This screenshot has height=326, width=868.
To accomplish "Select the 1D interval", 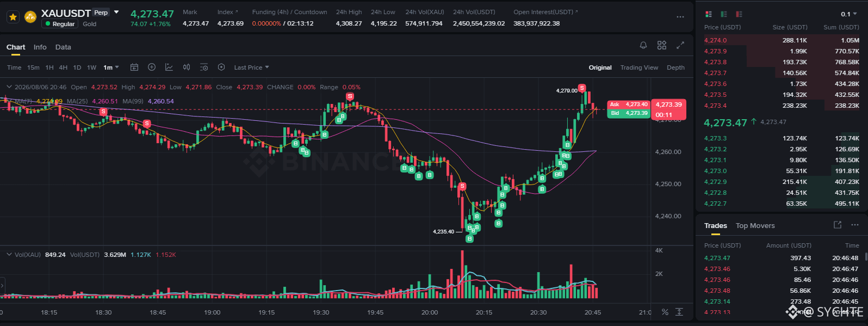I will pyautogui.click(x=77, y=67).
